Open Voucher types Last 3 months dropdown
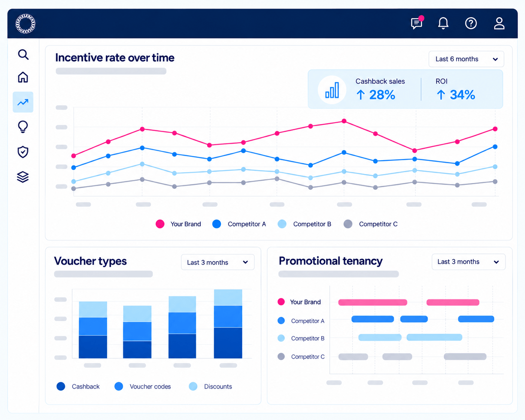 (218, 262)
